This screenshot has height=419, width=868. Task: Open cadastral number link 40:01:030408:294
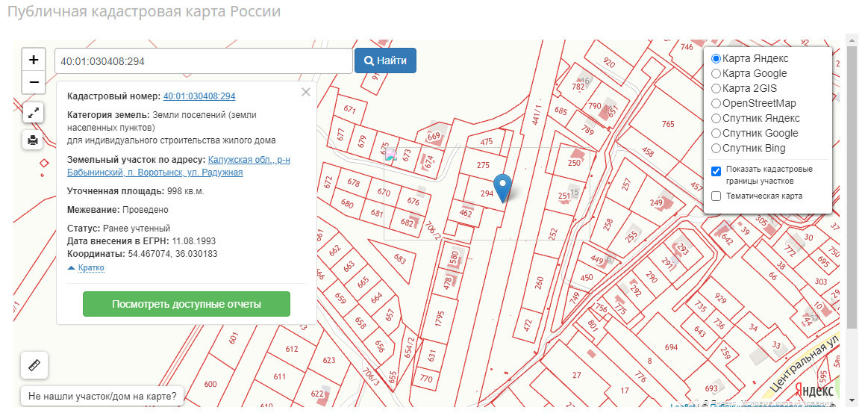click(199, 96)
